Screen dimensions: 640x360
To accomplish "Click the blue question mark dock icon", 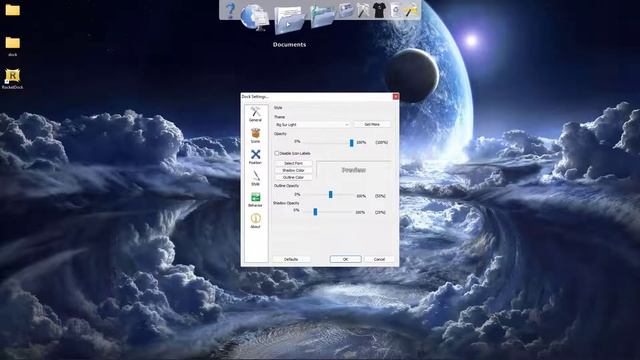I will tap(230, 10).
